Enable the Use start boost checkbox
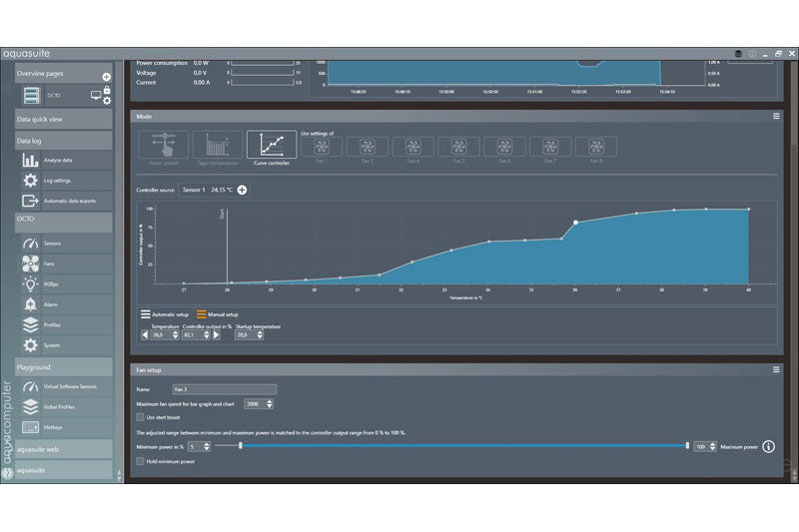The width and height of the screenshot is (799, 532). pyautogui.click(x=140, y=416)
